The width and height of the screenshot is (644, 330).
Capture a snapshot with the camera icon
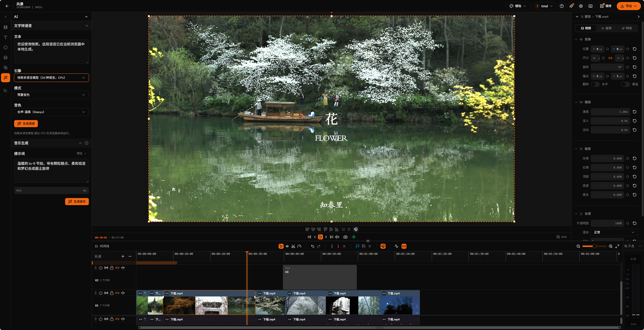pyautogui.click(x=345, y=237)
